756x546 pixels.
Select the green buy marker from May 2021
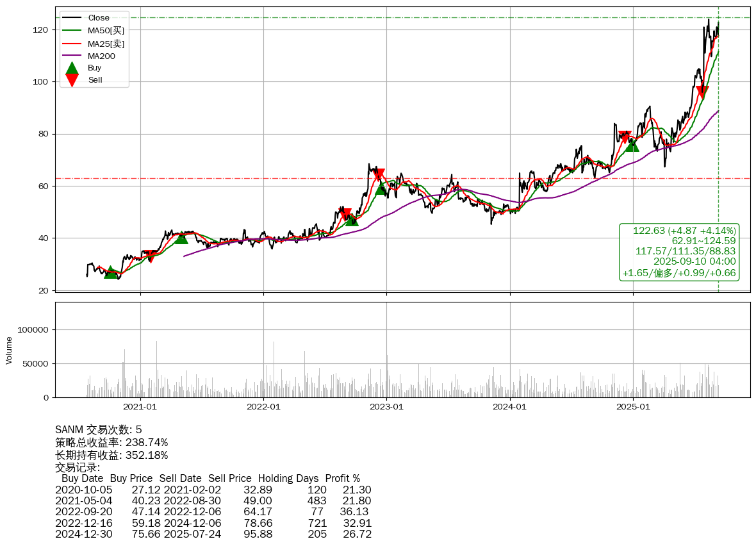click(x=181, y=237)
